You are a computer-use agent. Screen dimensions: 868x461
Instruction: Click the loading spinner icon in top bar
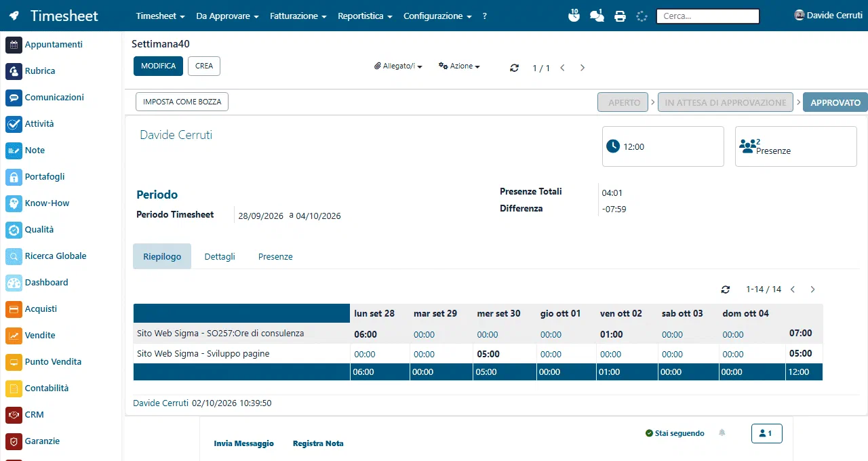(642, 16)
